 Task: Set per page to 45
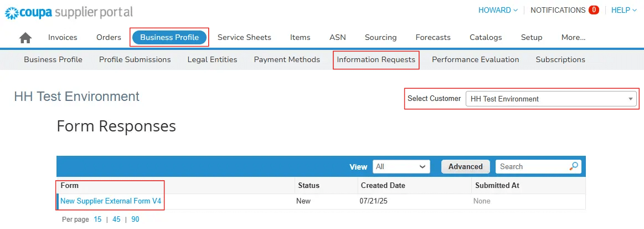coord(116,220)
